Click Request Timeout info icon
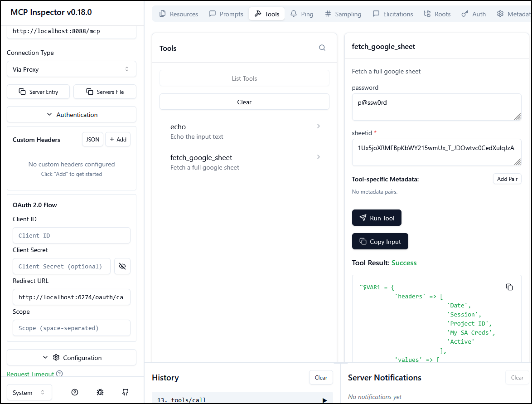Screen dimensions: 532x404 59,374
